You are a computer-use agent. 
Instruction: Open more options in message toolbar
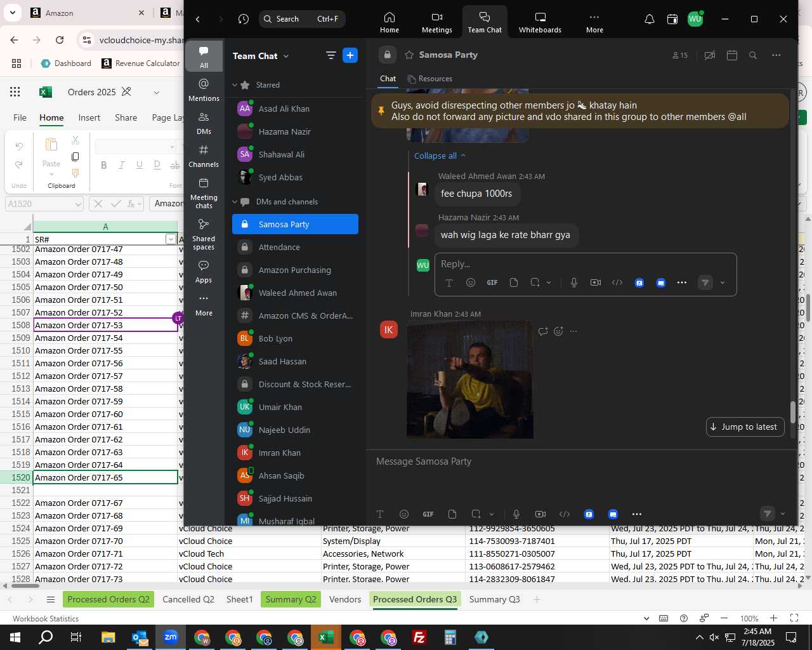[637, 514]
